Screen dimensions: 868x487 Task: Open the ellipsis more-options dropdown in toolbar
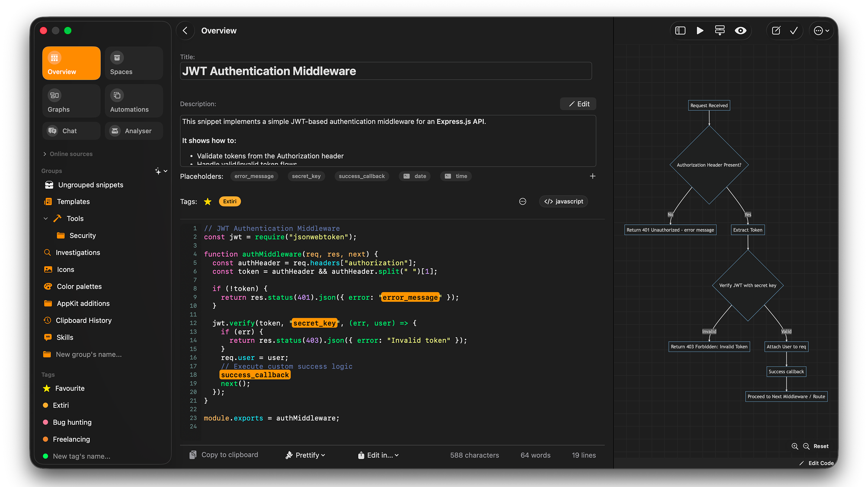pos(821,31)
